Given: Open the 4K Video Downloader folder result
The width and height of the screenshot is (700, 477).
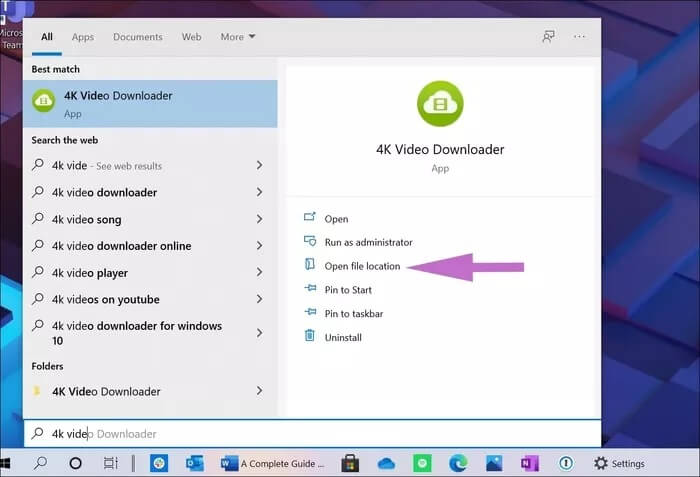Looking at the screenshot, I should click(150, 391).
